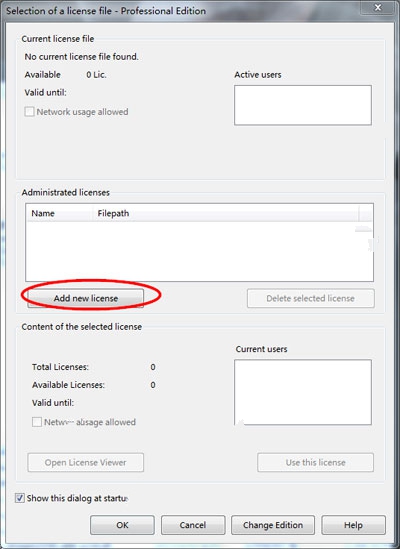This screenshot has width=400, height=549.
Task: Click the Delete selected license button
Action: point(310,298)
